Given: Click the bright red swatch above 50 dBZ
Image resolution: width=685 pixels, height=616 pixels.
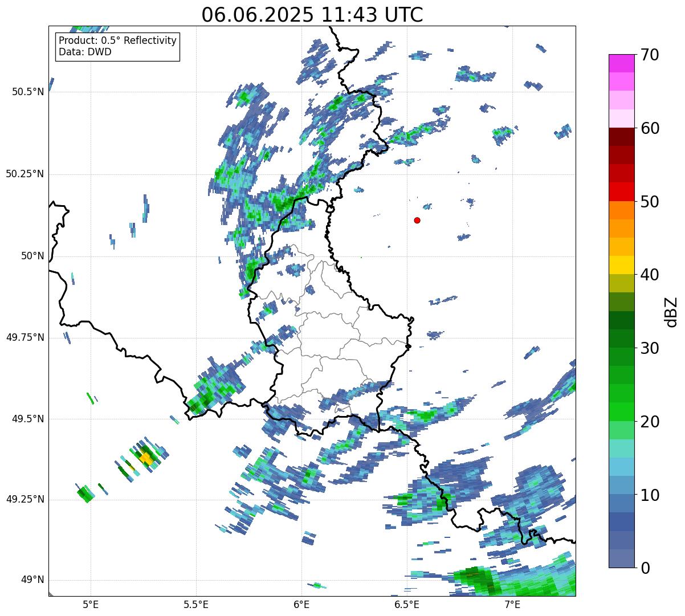Looking at the screenshot, I should pos(622,191).
